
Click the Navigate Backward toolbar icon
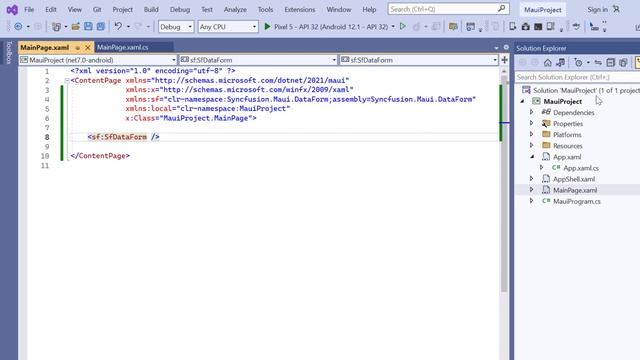18,27
